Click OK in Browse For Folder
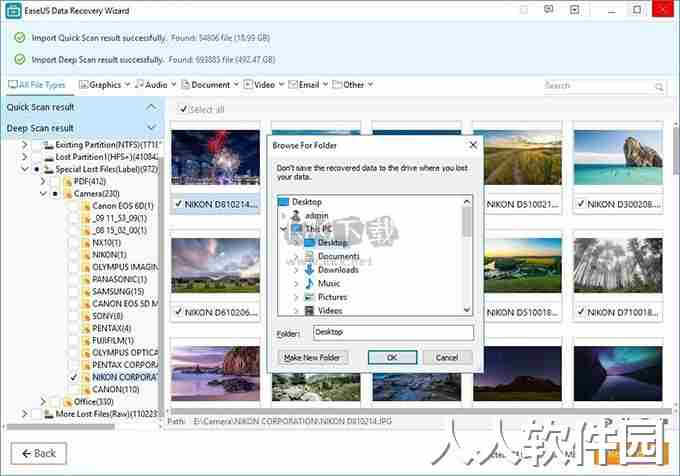Screen dimensions: 680x476 (392, 357)
